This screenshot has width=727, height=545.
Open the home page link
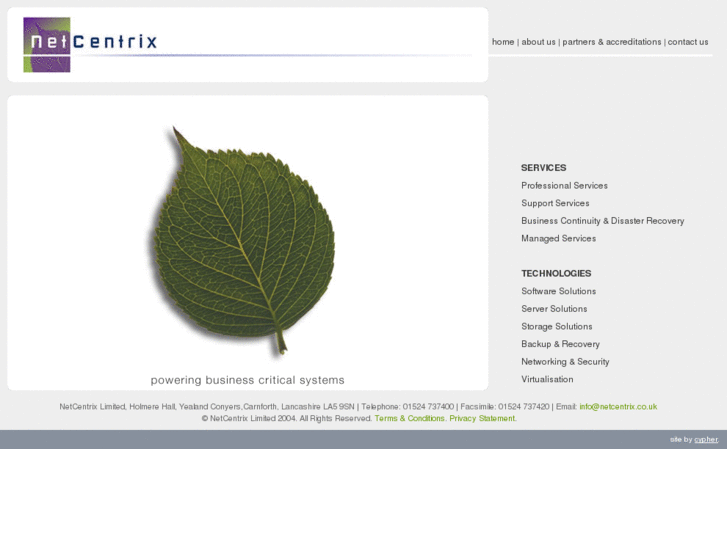(503, 42)
